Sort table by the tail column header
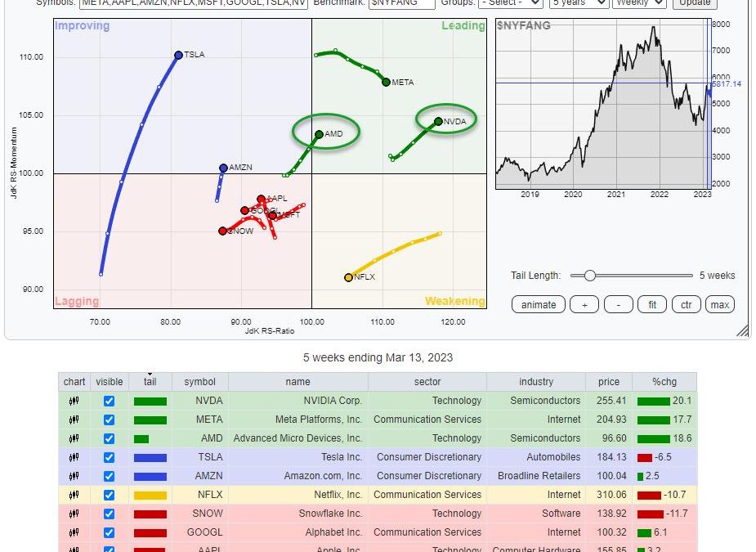 (x=150, y=382)
